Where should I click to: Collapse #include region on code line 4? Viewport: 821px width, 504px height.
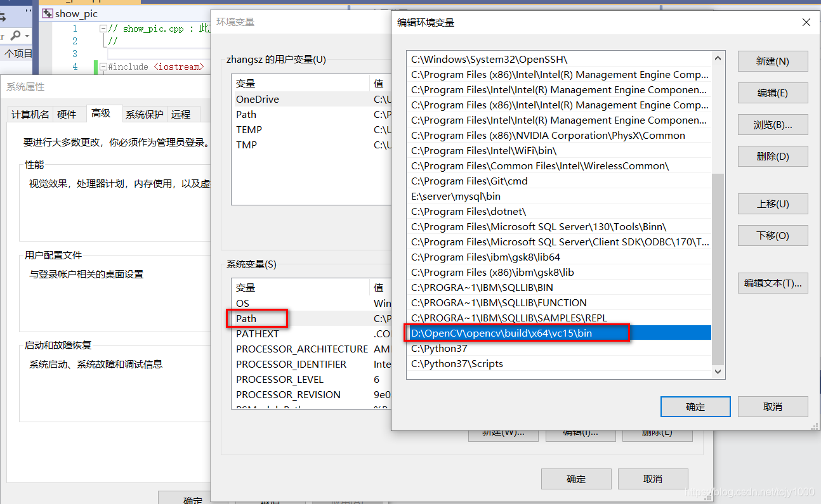pyautogui.click(x=103, y=67)
